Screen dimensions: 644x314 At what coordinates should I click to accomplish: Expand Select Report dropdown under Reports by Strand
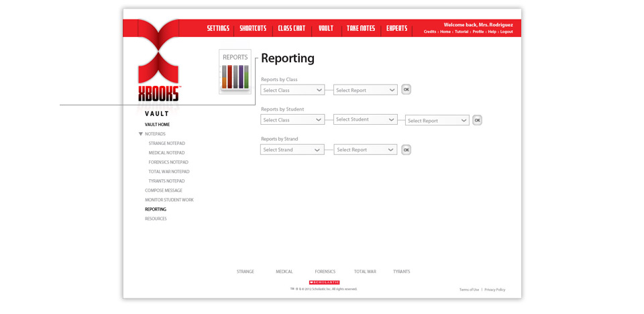pyautogui.click(x=365, y=150)
